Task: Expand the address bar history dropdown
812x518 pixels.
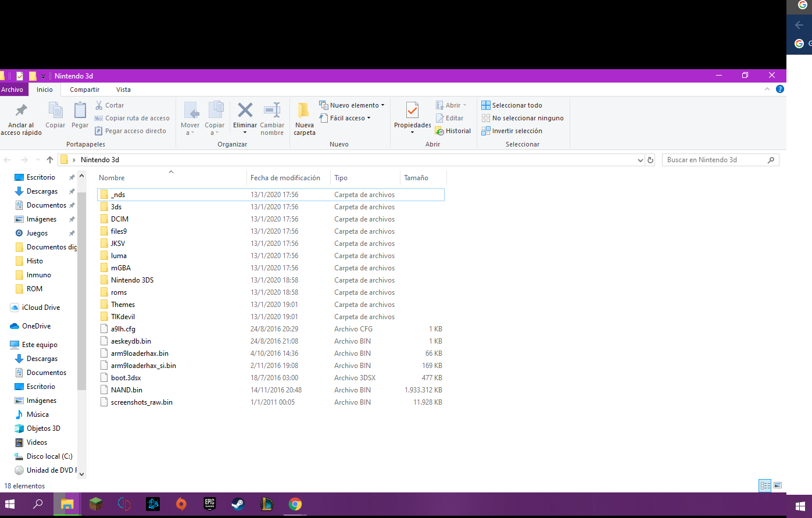Action: 641,160
